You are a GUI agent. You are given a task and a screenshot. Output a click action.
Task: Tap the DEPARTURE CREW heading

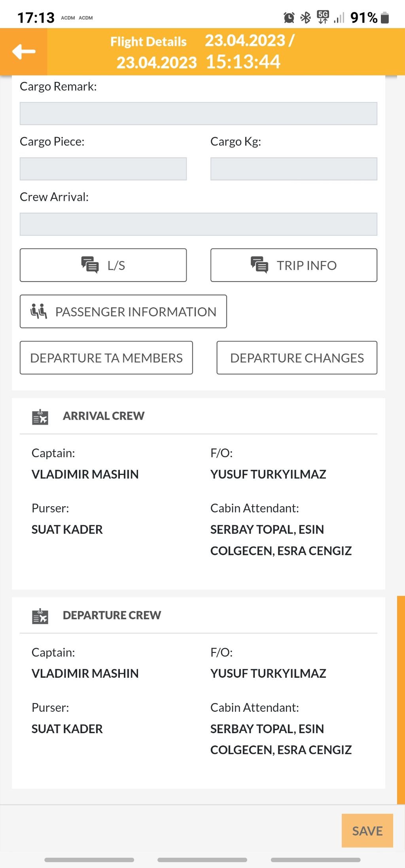(112, 615)
